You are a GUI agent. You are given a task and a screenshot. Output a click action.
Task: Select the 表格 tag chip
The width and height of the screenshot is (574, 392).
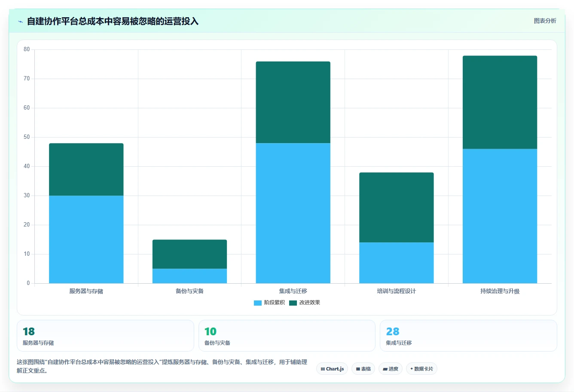point(363,369)
